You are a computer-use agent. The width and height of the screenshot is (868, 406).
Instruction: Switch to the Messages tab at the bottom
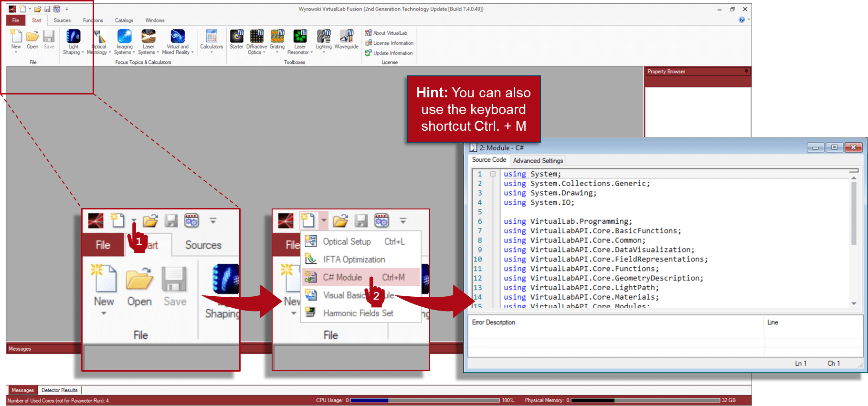click(22, 390)
